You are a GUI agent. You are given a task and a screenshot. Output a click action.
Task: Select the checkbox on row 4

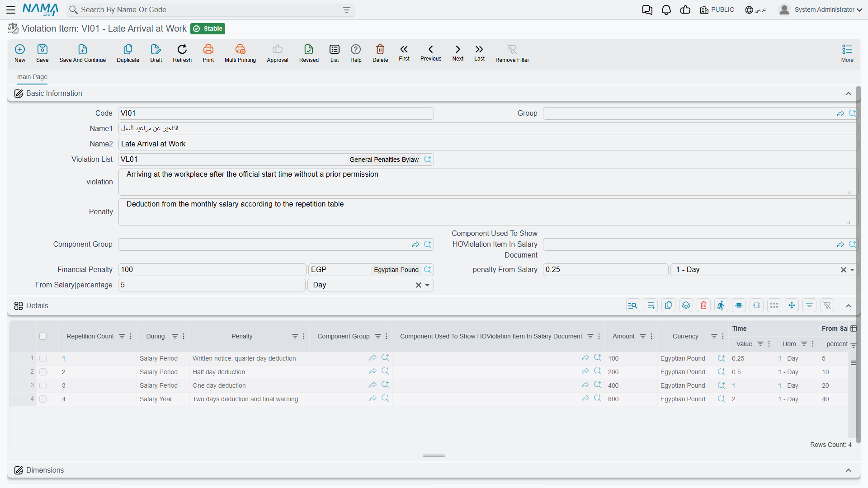pyautogui.click(x=43, y=399)
